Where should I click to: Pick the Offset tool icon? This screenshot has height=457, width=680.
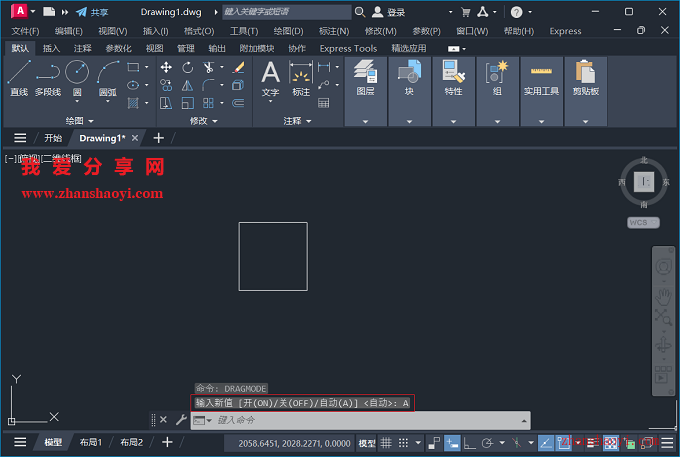[238, 103]
